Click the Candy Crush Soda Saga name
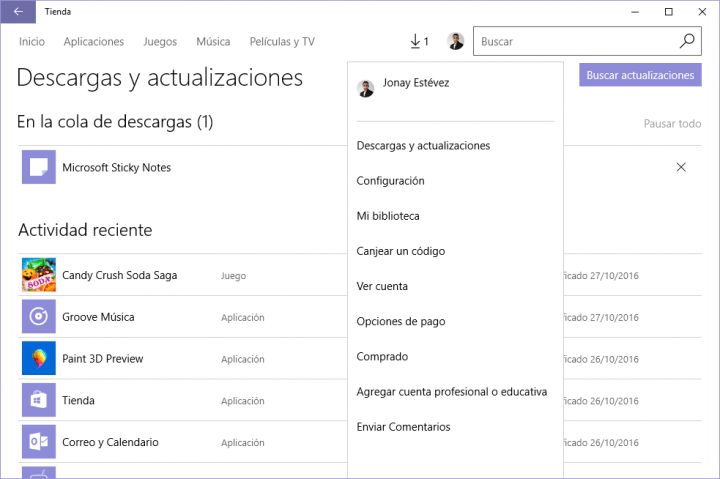 (x=119, y=275)
